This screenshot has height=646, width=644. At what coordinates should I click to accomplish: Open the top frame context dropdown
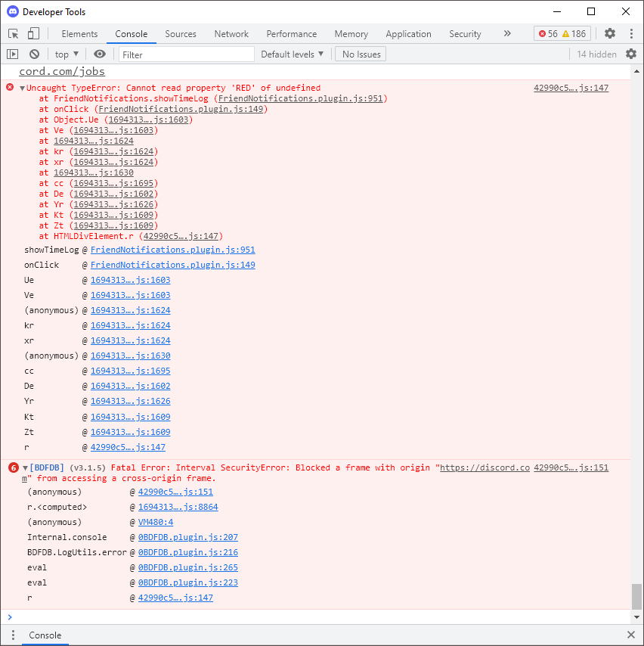pyautogui.click(x=66, y=54)
